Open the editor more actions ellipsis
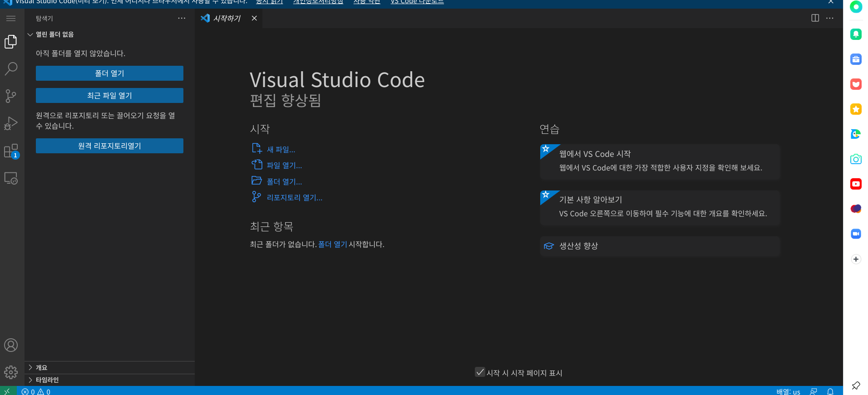 tap(830, 18)
